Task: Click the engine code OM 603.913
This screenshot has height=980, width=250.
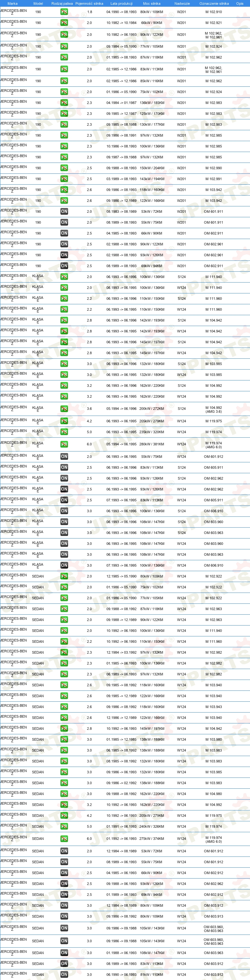Action: click(x=214, y=916)
